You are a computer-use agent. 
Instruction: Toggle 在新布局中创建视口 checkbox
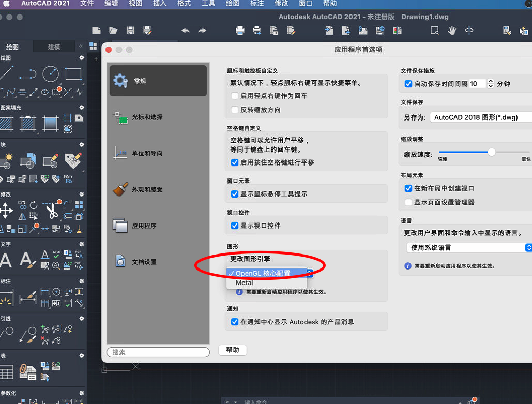click(x=408, y=188)
